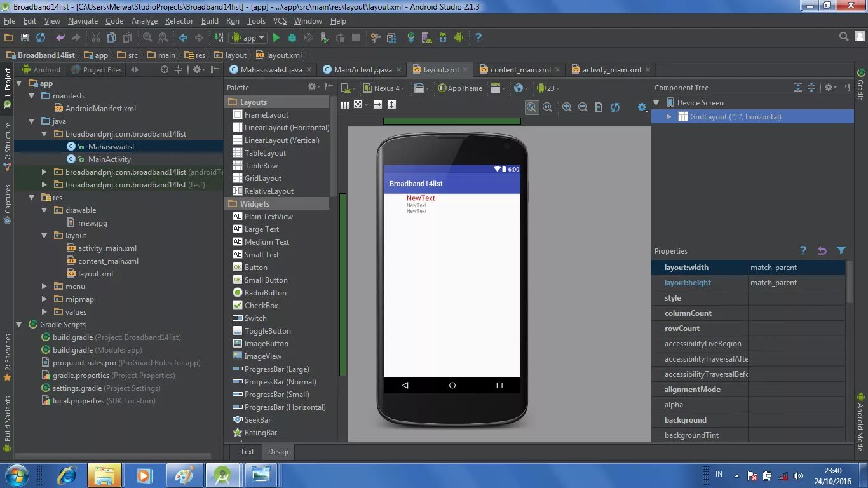Switch to MainActivity.java tab

pyautogui.click(x=362, y=70)
